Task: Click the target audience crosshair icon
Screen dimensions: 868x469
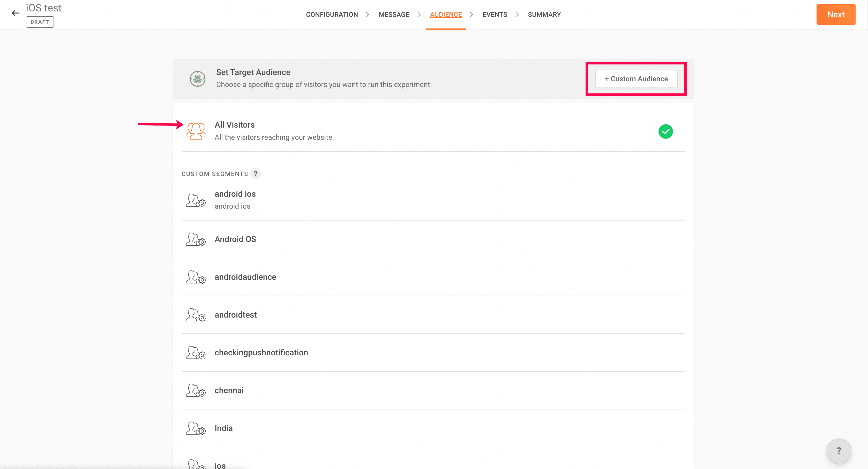Action: pyautogui.click(x=197, y=79)
